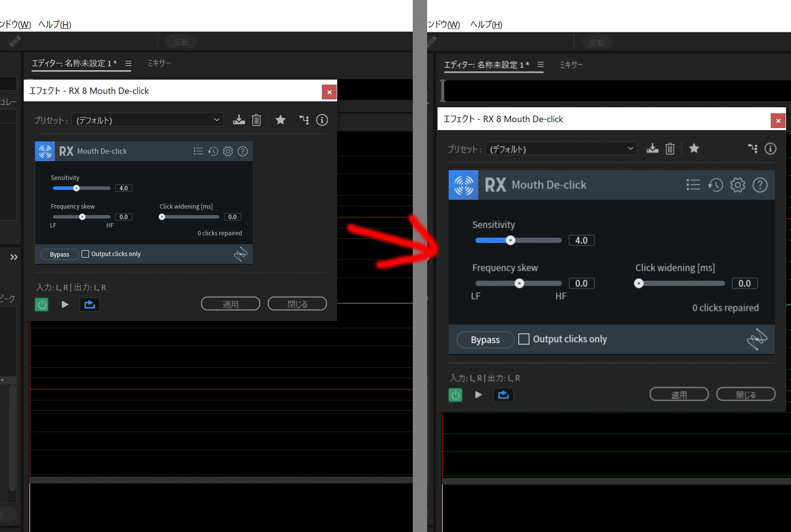Viewport: 791px width, 532px height.
Task: Expand the double-chevron panel on left edge
Action: click(x=14, y=257)
